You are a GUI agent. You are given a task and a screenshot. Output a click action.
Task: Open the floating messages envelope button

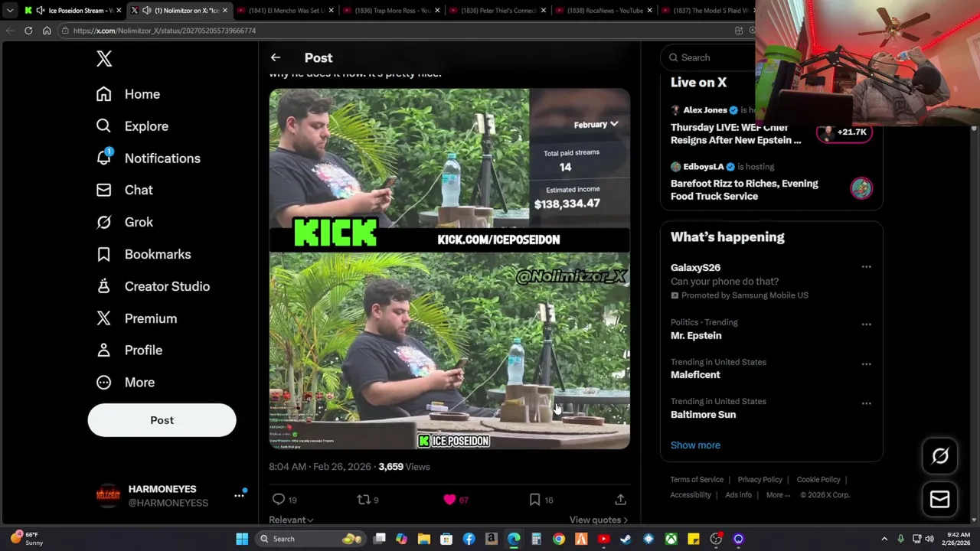click(940, 500)
